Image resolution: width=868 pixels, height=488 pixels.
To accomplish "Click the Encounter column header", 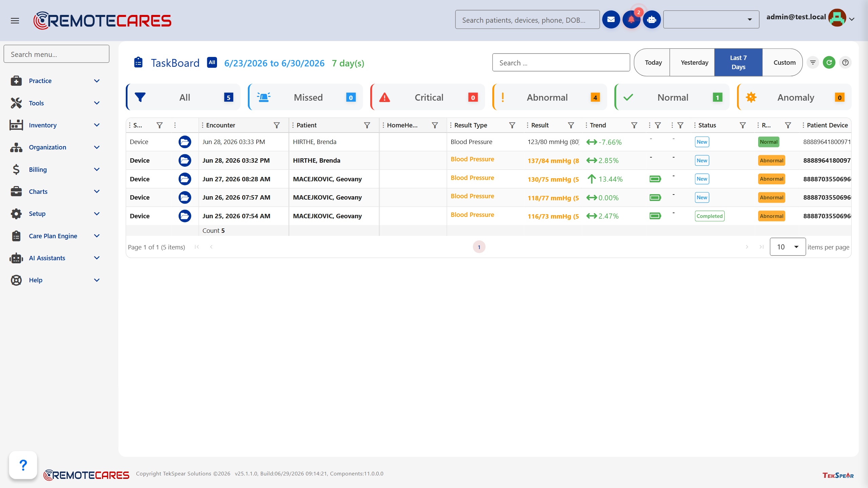I will pyautogui.click(x=220, y=125).
